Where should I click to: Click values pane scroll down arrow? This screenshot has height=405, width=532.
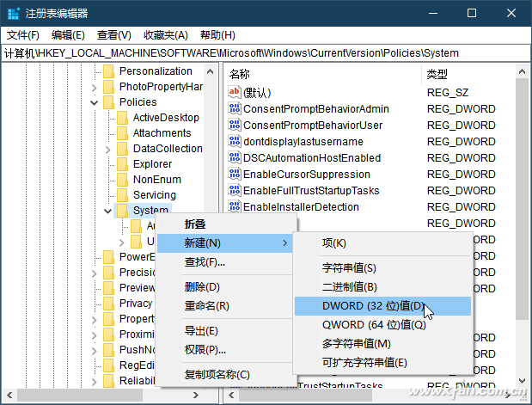[523, 381]
